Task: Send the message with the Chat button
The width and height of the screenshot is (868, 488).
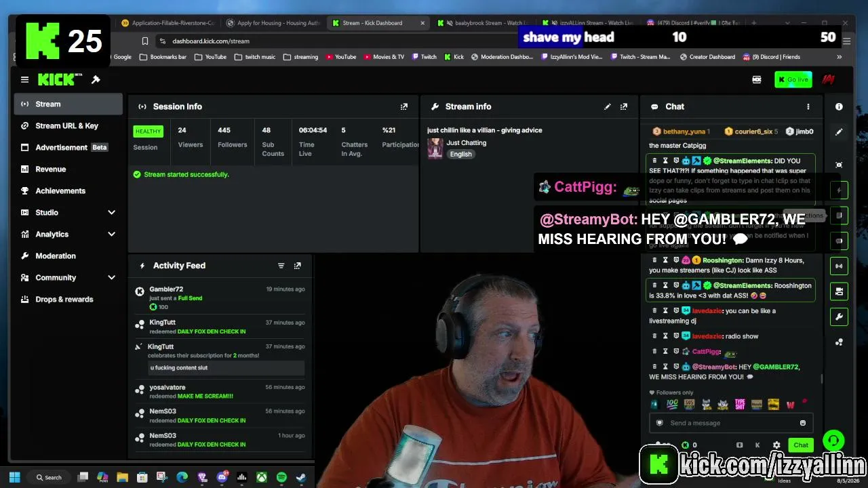Action: click(801, 445)
